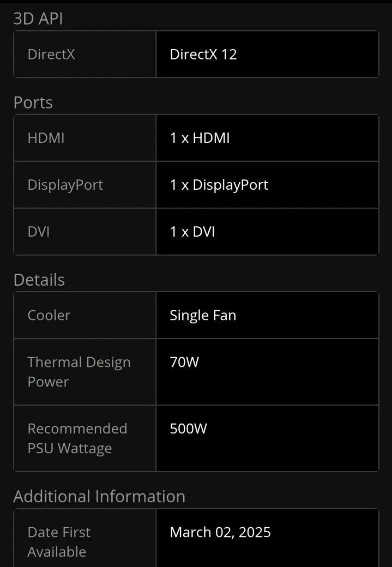The image size is (392, 567).
Task: Select the HDMI row label
Action: click(46, 138)
